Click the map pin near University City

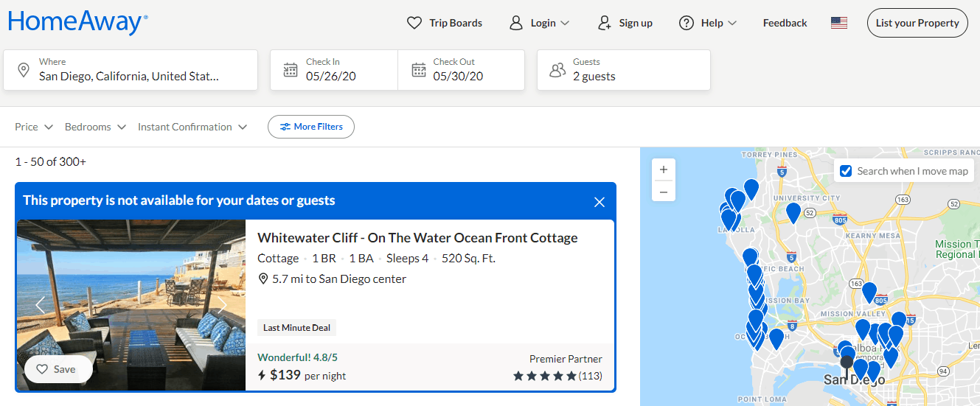click(793, 212)
